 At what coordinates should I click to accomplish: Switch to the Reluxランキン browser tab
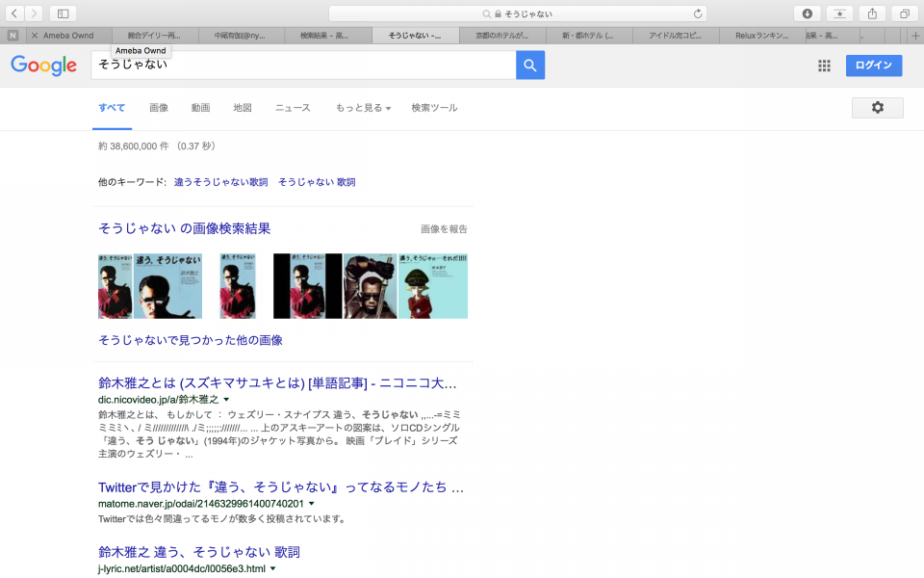762,36
